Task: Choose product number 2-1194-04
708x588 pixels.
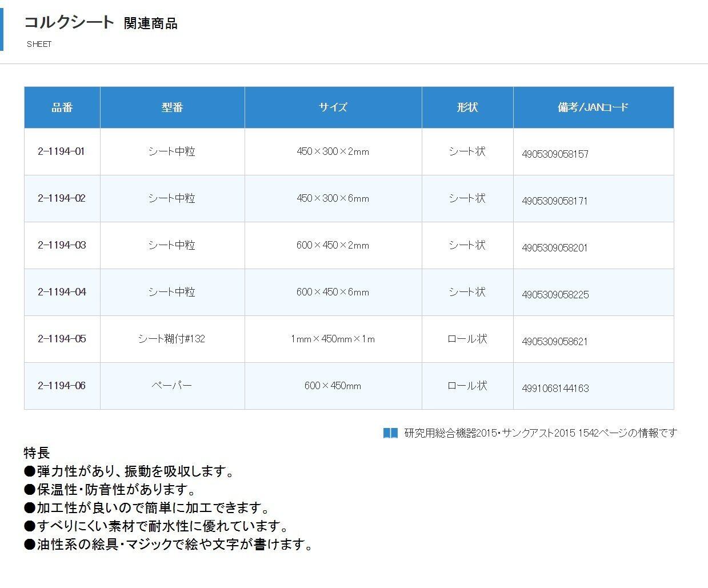Action: (x=62, y=292)
